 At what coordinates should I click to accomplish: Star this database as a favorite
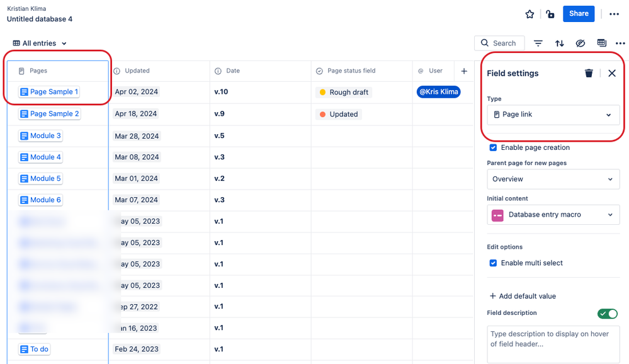[530, 13]
